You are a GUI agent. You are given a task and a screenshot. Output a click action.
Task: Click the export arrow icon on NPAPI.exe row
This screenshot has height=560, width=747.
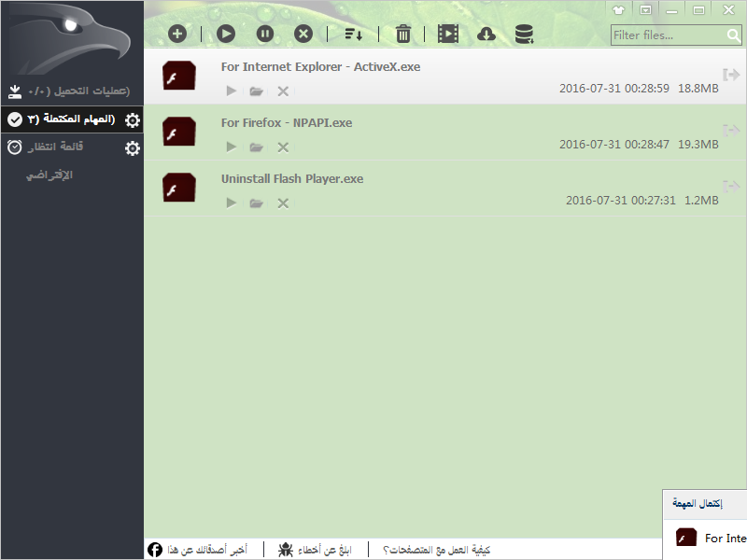click(x=731, y=130)
